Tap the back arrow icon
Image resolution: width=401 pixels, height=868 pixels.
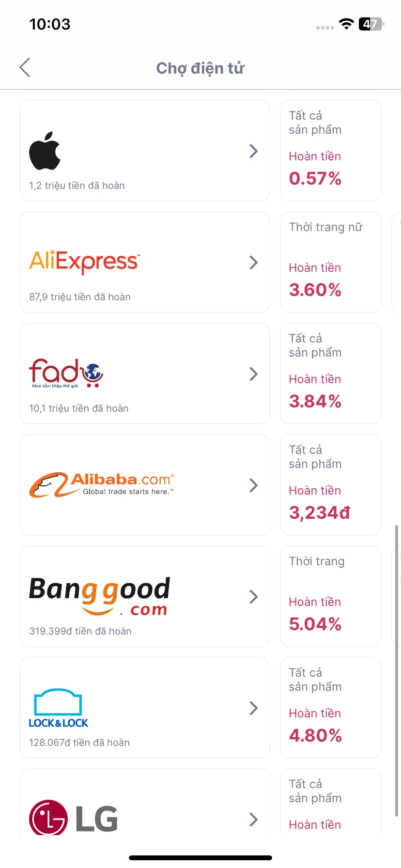point(25,67)
